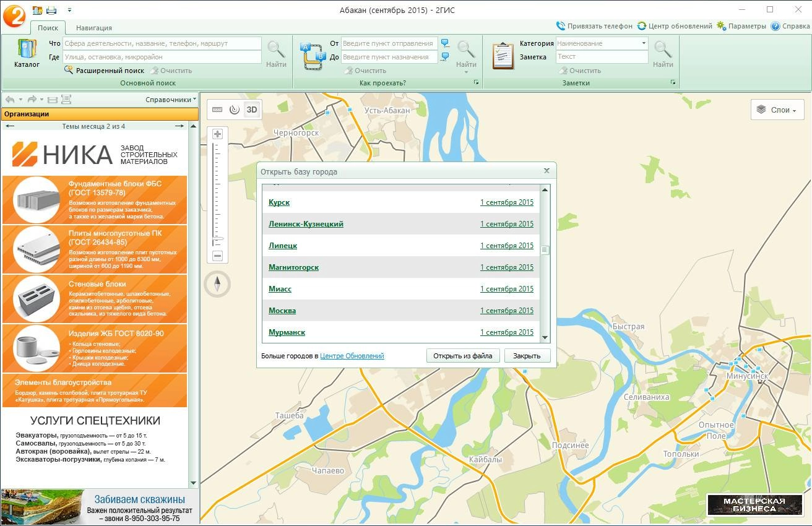Click city list scroll down arrow

point(545,338)
